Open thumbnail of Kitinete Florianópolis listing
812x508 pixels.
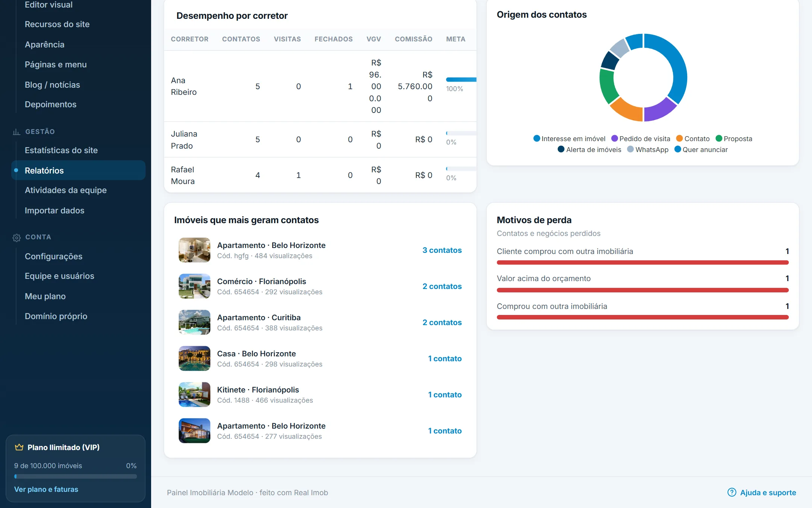click(194, 394)
